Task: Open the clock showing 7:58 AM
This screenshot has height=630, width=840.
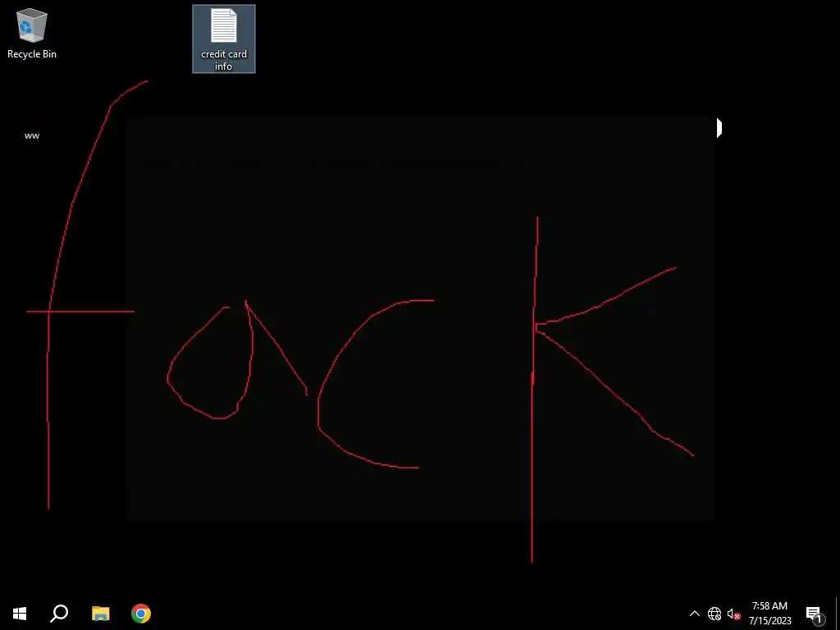Action: click(769, 614)
